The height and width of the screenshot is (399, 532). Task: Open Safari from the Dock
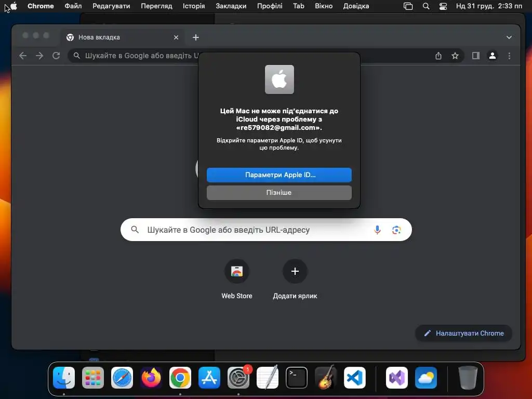[x=122, y=378]
